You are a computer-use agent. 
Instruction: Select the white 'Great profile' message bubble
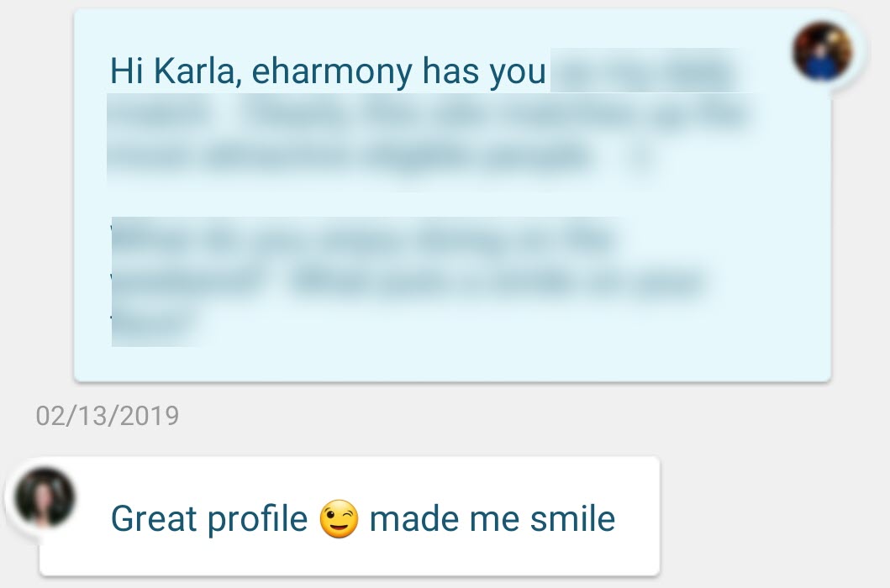pyautogui.click(x=349, y=516)
